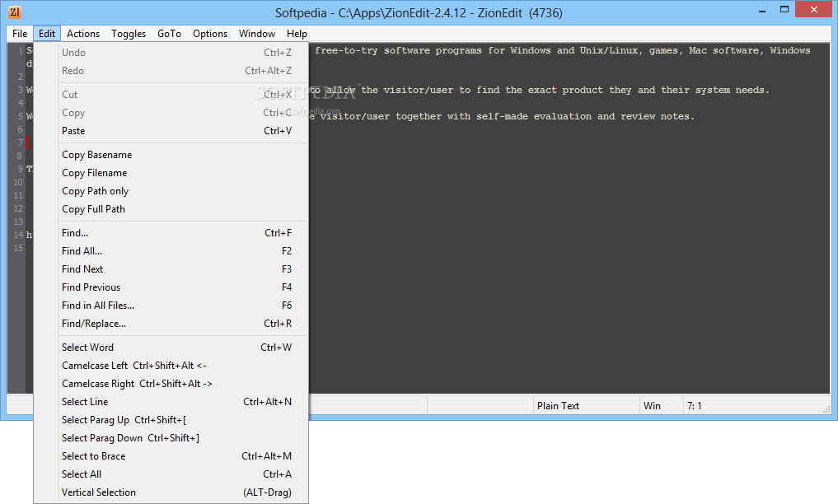
Task: Click "free-to-try" in the first editor line
Action: point(346,51)
